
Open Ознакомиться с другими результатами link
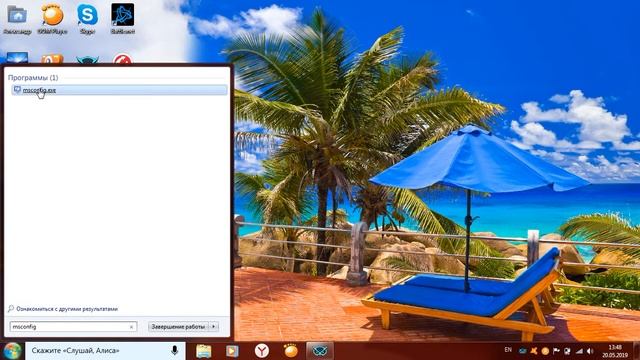(67, 309)
